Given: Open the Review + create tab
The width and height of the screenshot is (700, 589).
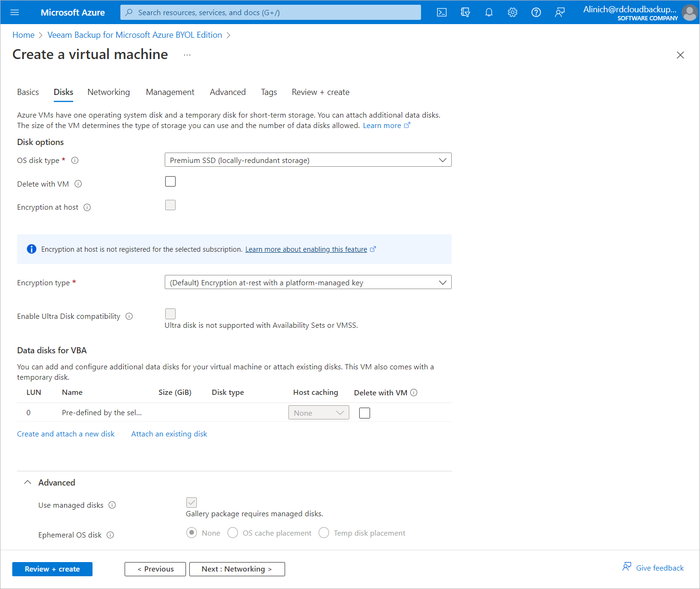Looking at the screenshot, I should (x=320, y=92).
